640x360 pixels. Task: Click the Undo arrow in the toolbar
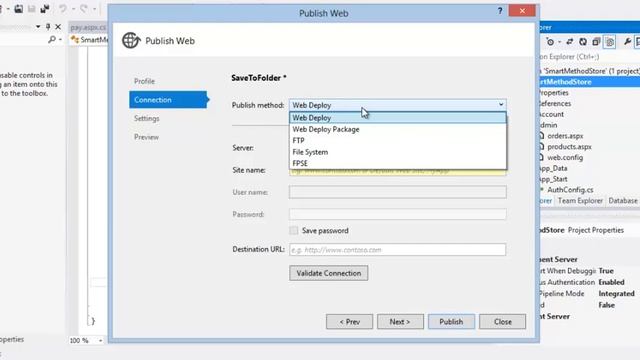[62, 9]
